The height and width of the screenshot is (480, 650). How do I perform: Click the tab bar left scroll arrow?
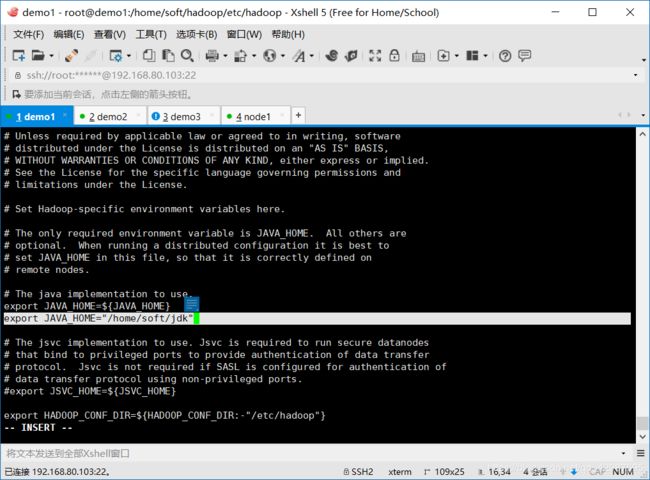(x=620, y=115)
